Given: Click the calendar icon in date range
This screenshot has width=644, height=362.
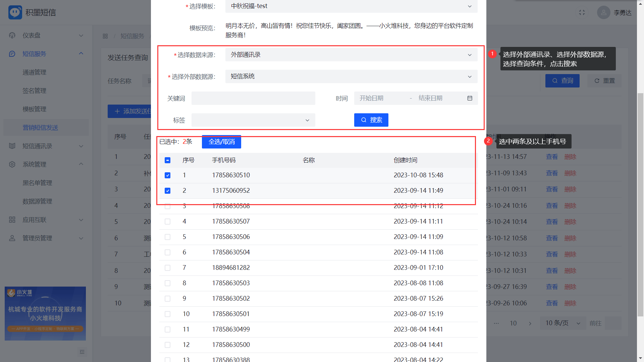Looking at the screenshot, I should (470, 98).
